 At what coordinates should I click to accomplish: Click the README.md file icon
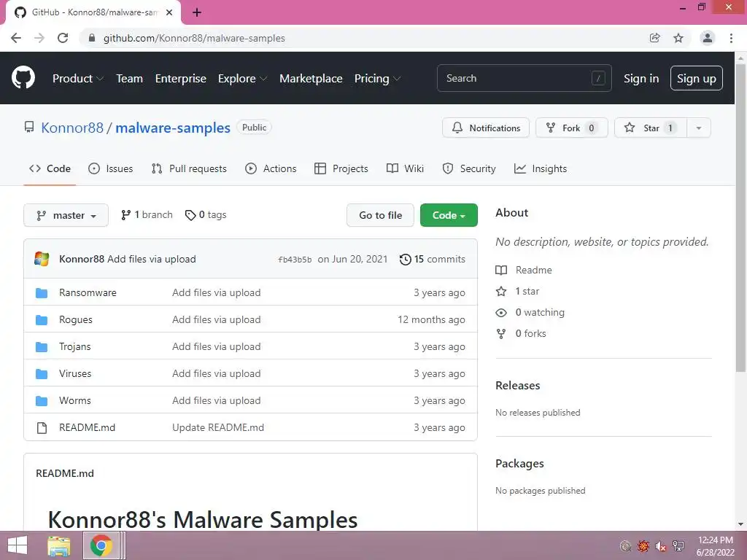[42, 428]
